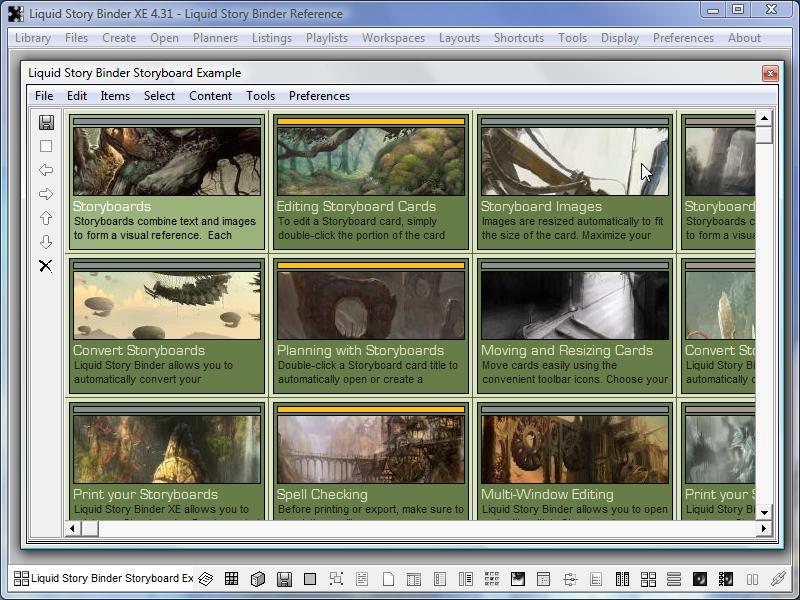This screenshot has height=600, width=800.
Task: Click the save floppy icon in left sidebar
Action: click(x=46, y=122)
